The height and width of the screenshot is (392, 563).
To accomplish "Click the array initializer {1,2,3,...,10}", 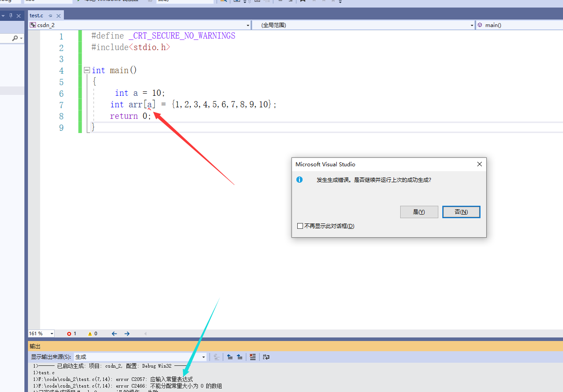I will tap(222, 105).
